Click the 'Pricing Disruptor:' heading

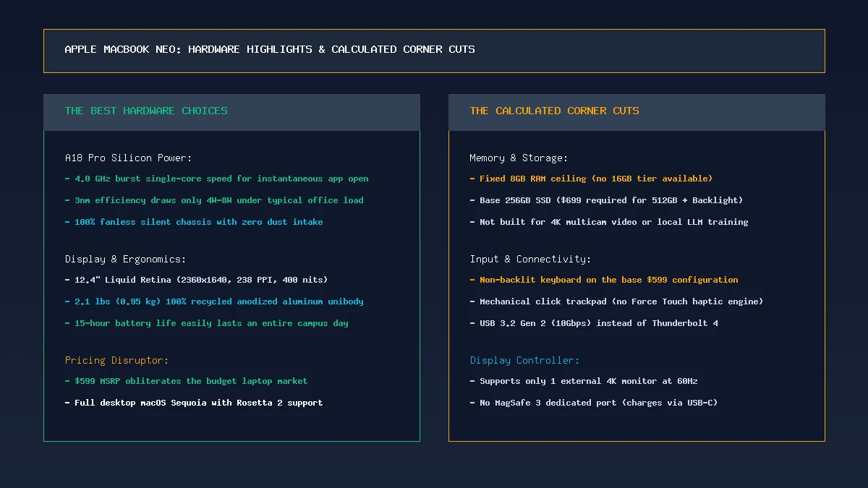(x=118, y=360)
